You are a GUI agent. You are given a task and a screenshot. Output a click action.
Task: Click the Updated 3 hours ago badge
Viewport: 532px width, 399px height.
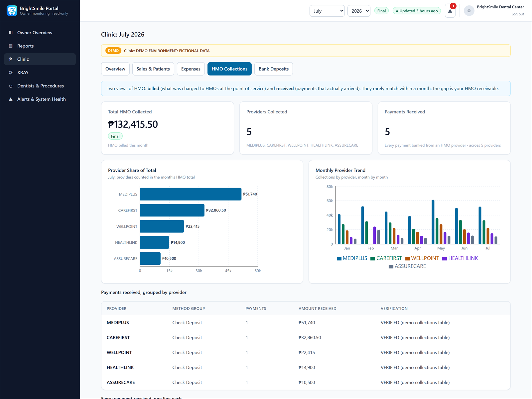tap(417, 11)
